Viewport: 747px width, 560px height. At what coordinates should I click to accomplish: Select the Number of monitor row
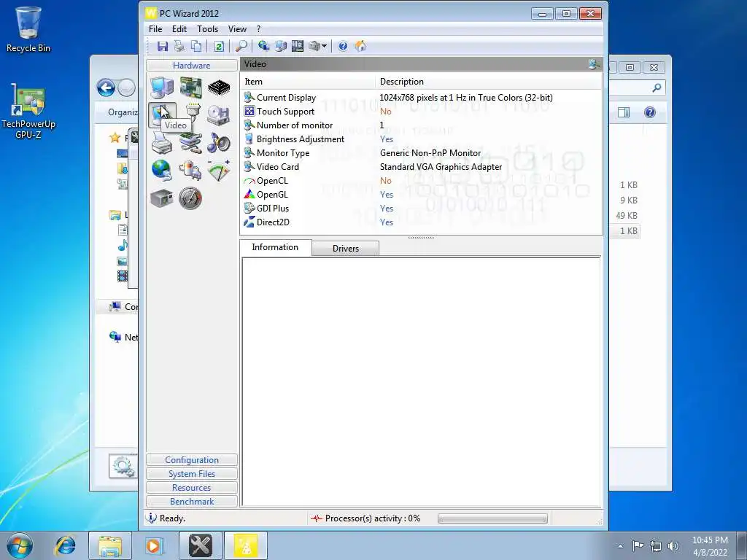click(421, 125)
